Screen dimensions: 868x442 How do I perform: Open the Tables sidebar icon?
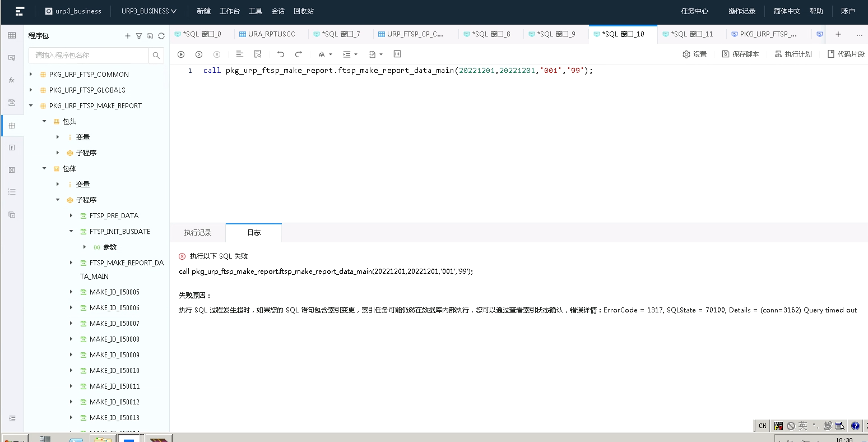click(x=12, y=35)
